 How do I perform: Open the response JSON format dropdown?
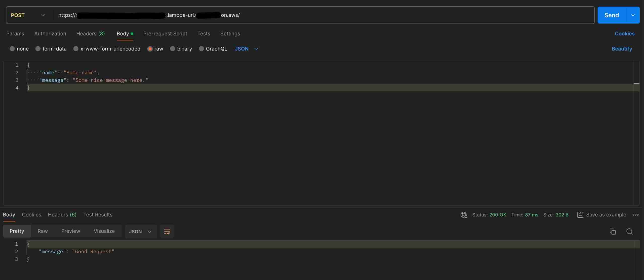140,231
